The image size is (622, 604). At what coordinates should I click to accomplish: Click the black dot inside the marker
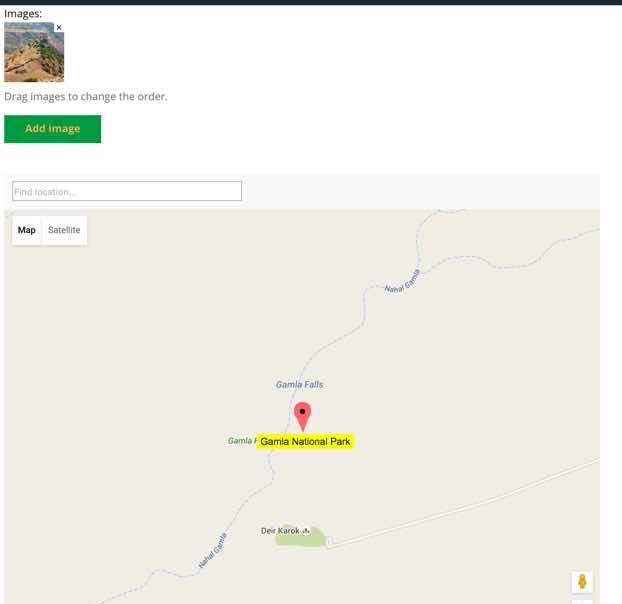tap(303, 411)
